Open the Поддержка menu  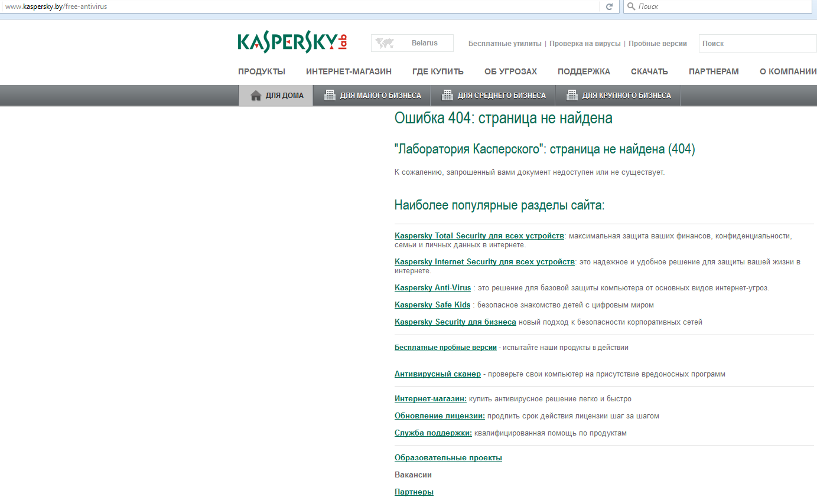point(584,72)
